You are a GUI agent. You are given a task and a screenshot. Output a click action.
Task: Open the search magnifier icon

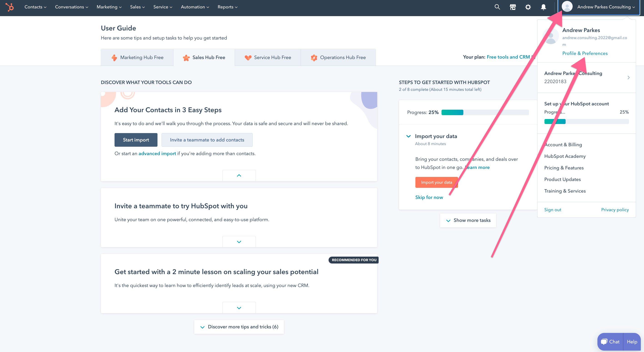(x=497, y=7)
